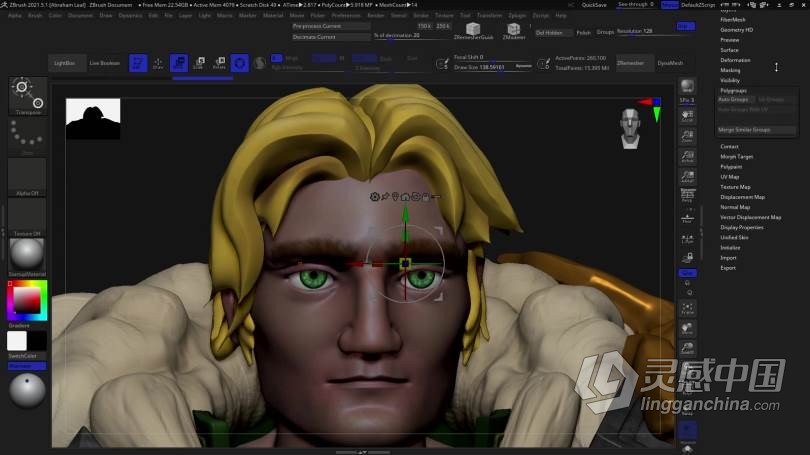
Task: Open the Alpha menu
Action: point(14,15)
